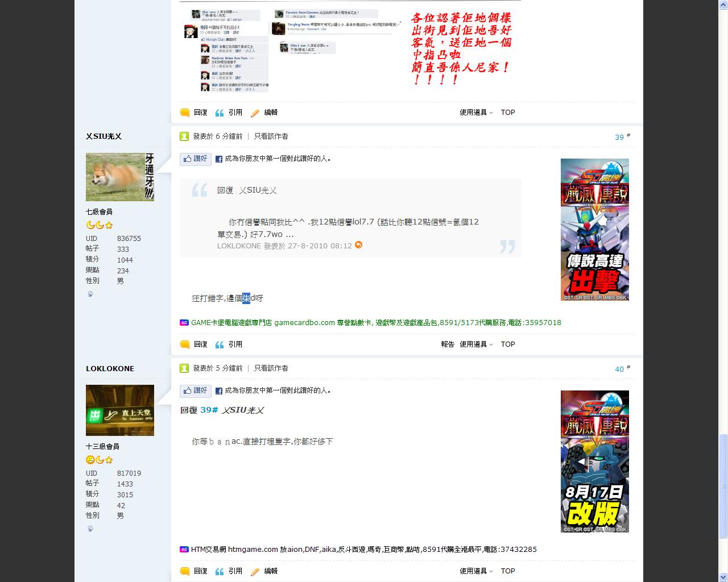
Task: Click 回復 reply under the red-text image post
Action: click(x=194, y=113)
